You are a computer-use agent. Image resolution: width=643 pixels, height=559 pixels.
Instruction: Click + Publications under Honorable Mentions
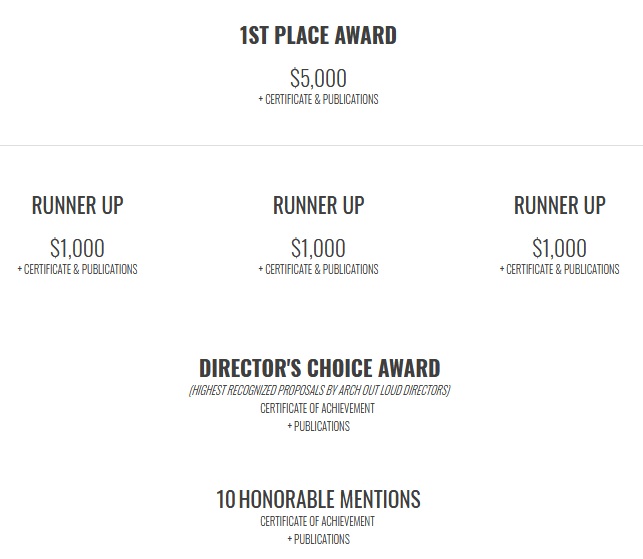click(319, 539)
